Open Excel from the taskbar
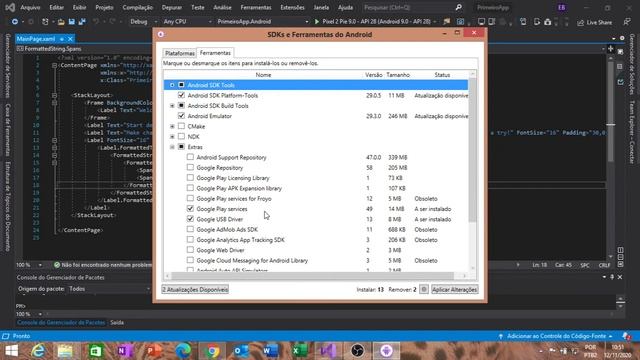This screenshot has width=640, height=360. 300,351
